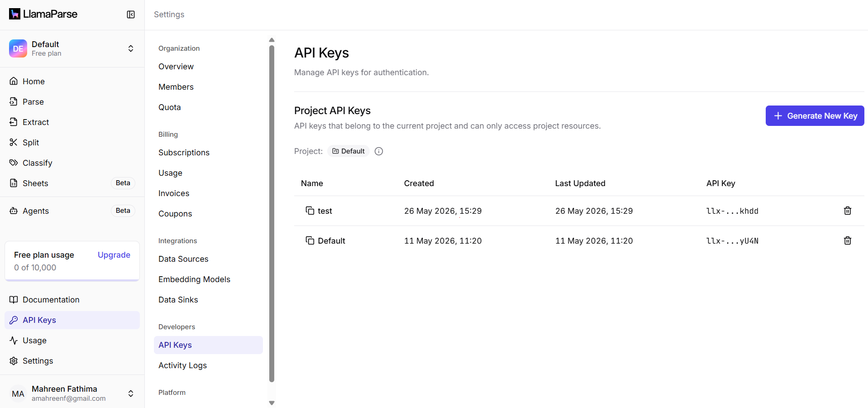The image size is (868, 408).
Task: Open Embedding Models settings
Action: (x=194, y=279)
